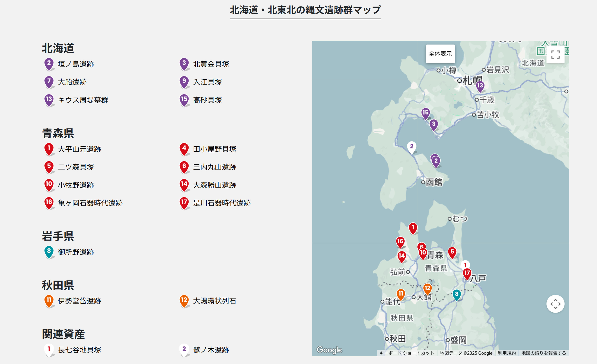Open map camera pan controls button
Viewport: 597px width, 364px height.
[555, 304]
